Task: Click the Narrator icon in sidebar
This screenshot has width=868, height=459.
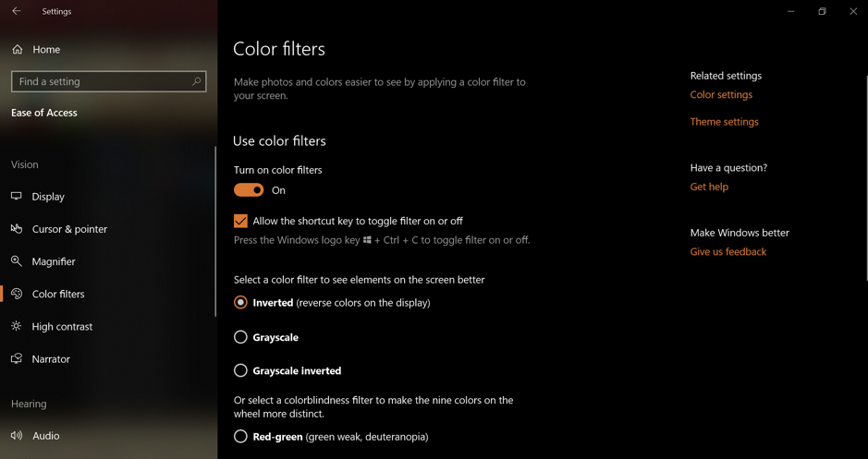Action: (x=17, y=358)
